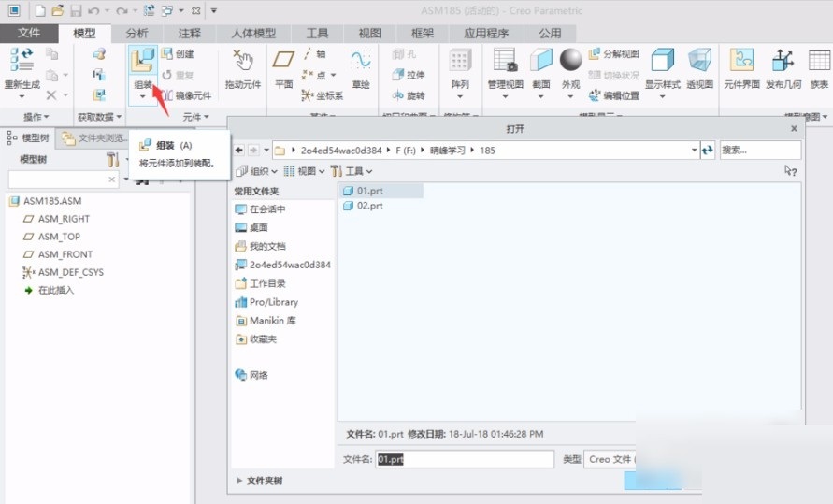Open the 视图 views dropdown in dialog
Image resolution: width=833 pixels, height=504 pixels.
(x=305, y=171)
